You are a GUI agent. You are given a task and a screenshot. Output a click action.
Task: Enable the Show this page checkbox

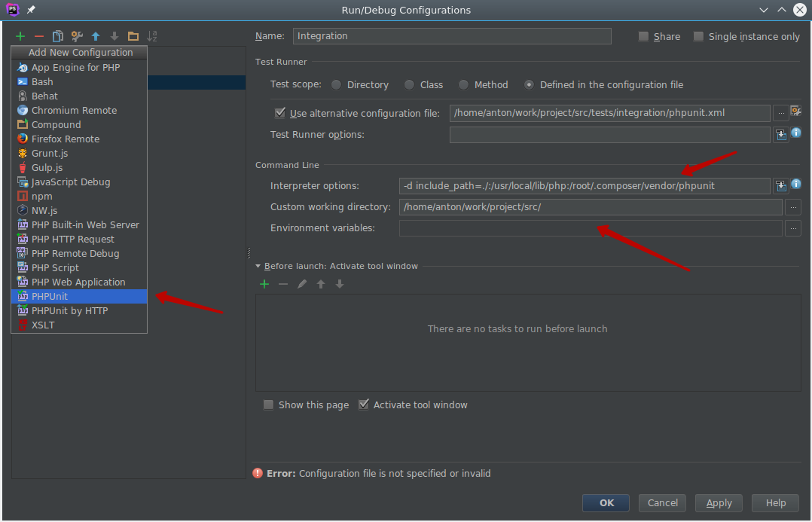tap(268, 405)
